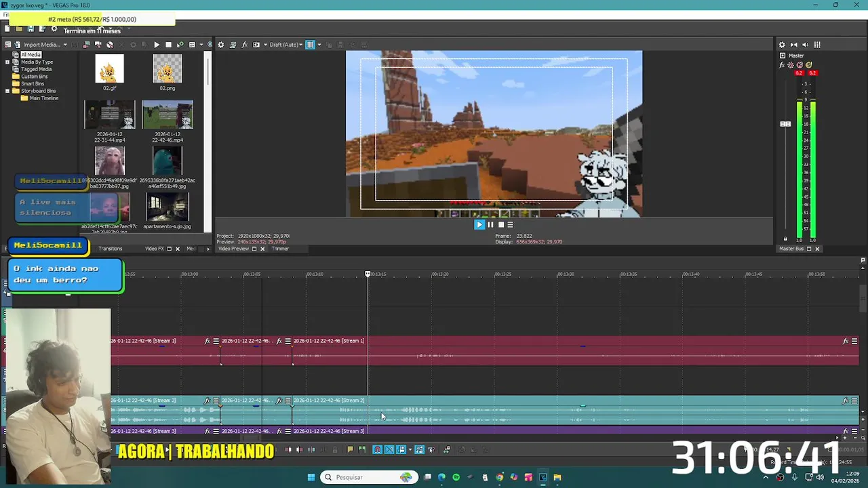This screenshot has width=868, height=488.
Task: Open event FX at end of Stream 2 clip
Action: tap(845, 401)
